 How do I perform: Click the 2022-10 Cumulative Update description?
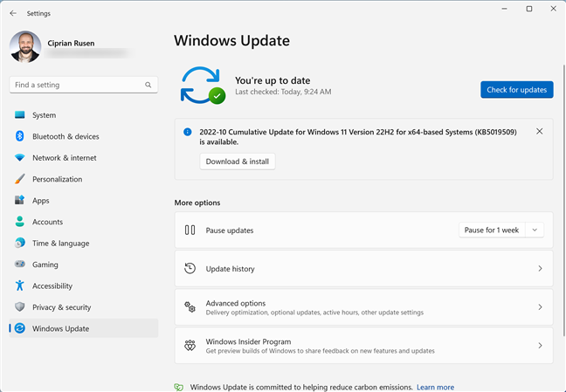(x=358, y=137)
